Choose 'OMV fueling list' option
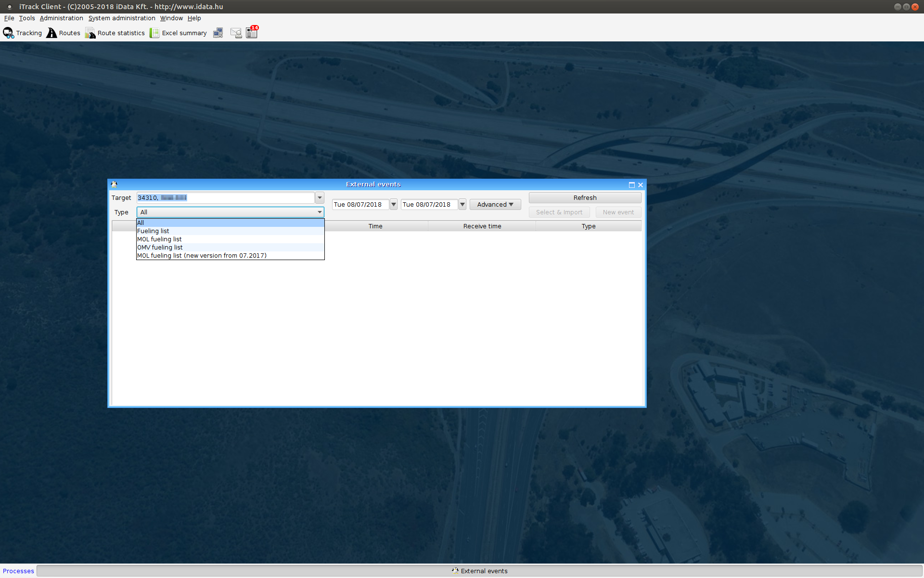The image size is (924, 578). [160, 247]
